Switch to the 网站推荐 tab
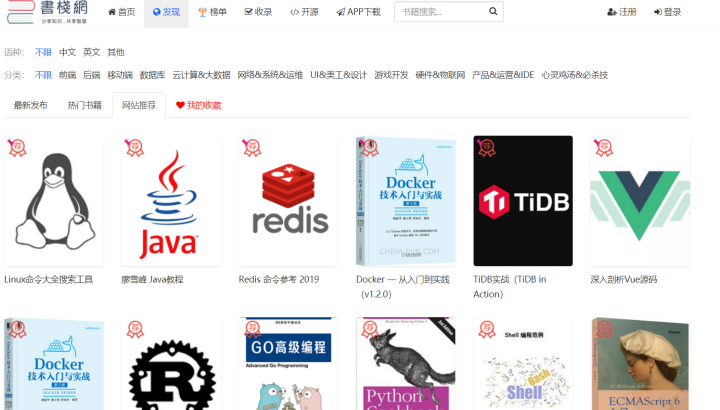 point(139,105)
